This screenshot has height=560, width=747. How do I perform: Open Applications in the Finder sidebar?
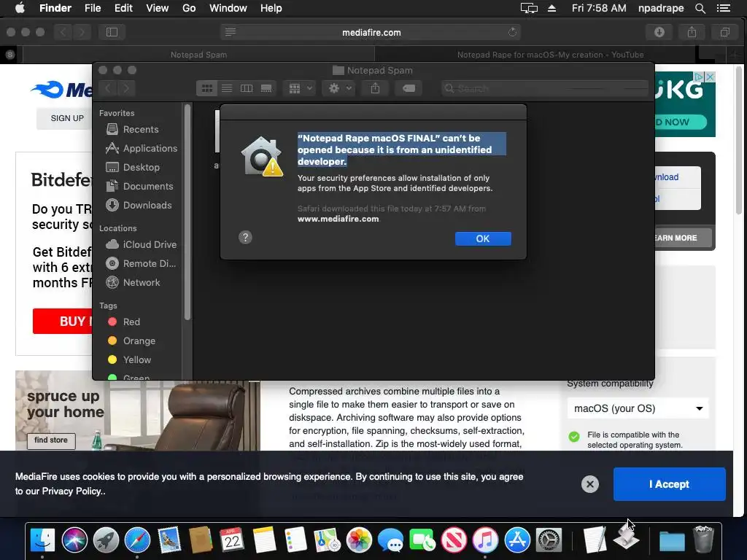click(x=142, y=148)
